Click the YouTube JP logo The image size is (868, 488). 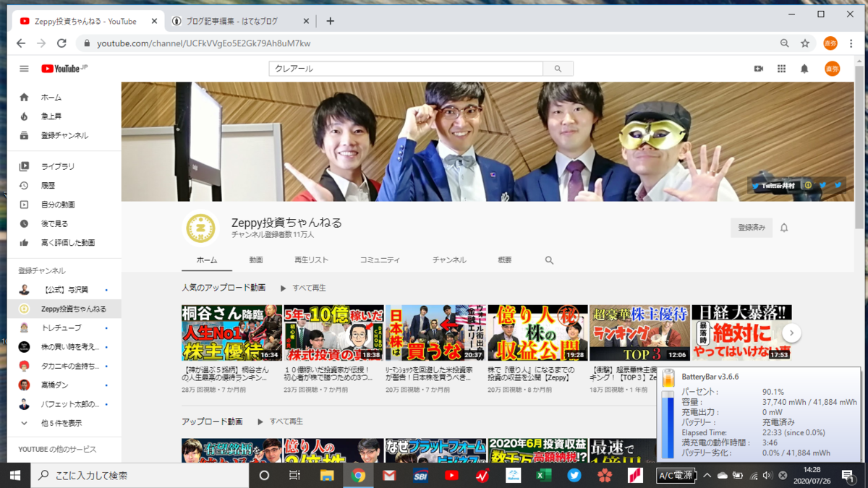(64, 69)
